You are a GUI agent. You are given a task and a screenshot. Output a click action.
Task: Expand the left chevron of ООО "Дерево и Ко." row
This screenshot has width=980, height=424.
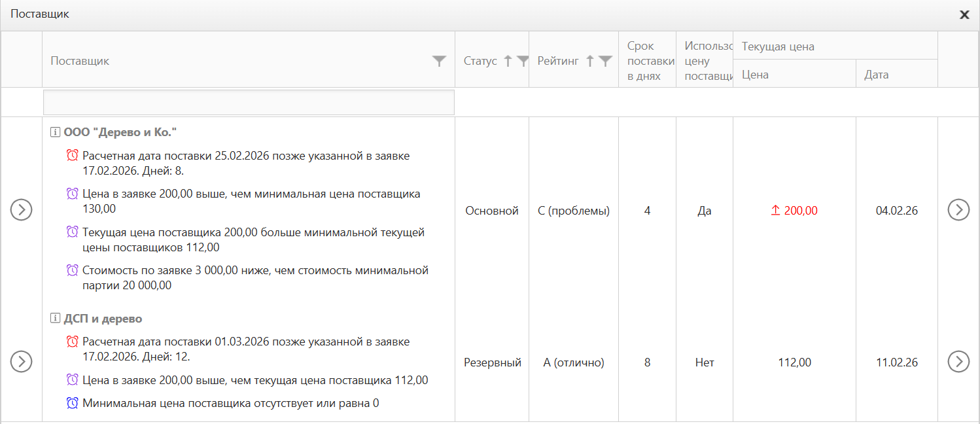tap(22, 210)
